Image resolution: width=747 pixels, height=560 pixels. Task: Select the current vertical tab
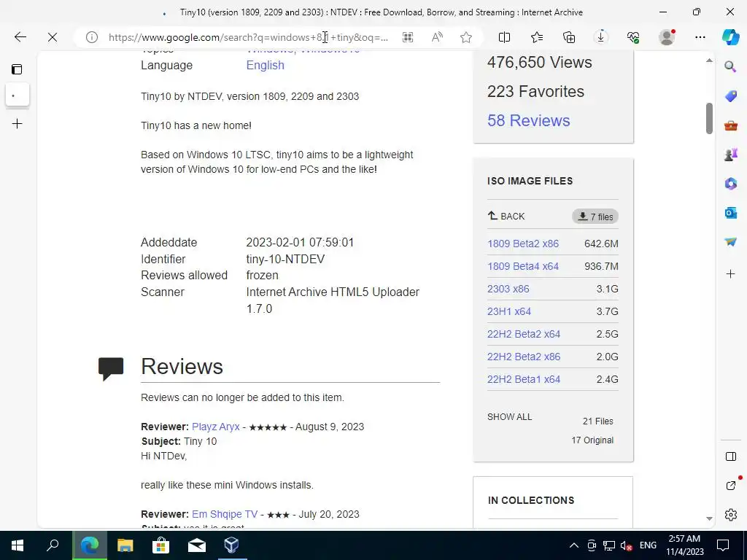pos(18,96)
